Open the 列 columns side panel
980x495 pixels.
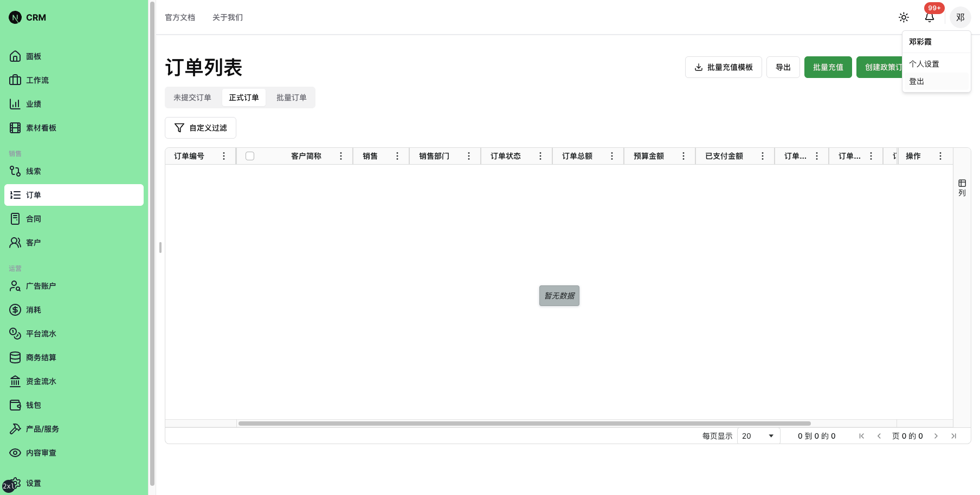pos(962,187)
